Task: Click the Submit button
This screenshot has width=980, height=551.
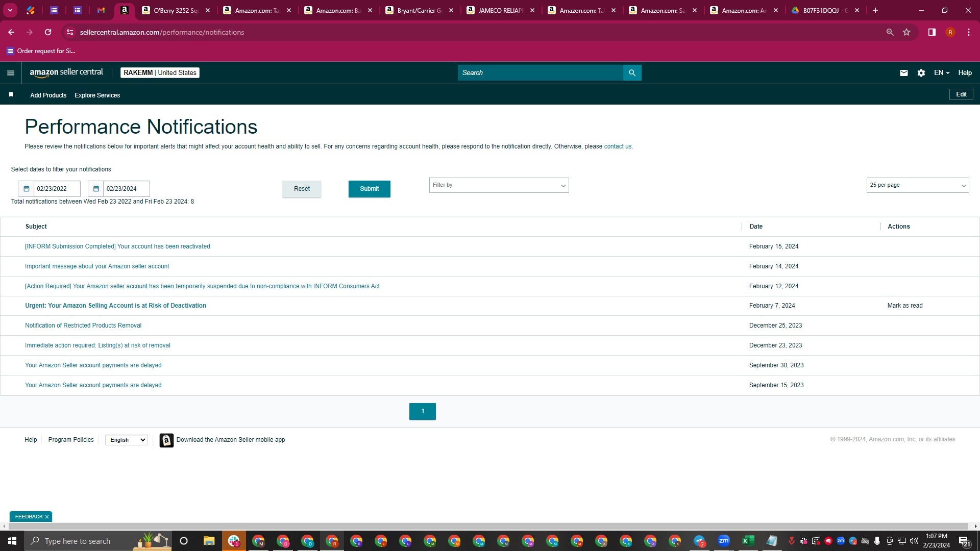Action: pyautogui.click(x=370, y=189)
